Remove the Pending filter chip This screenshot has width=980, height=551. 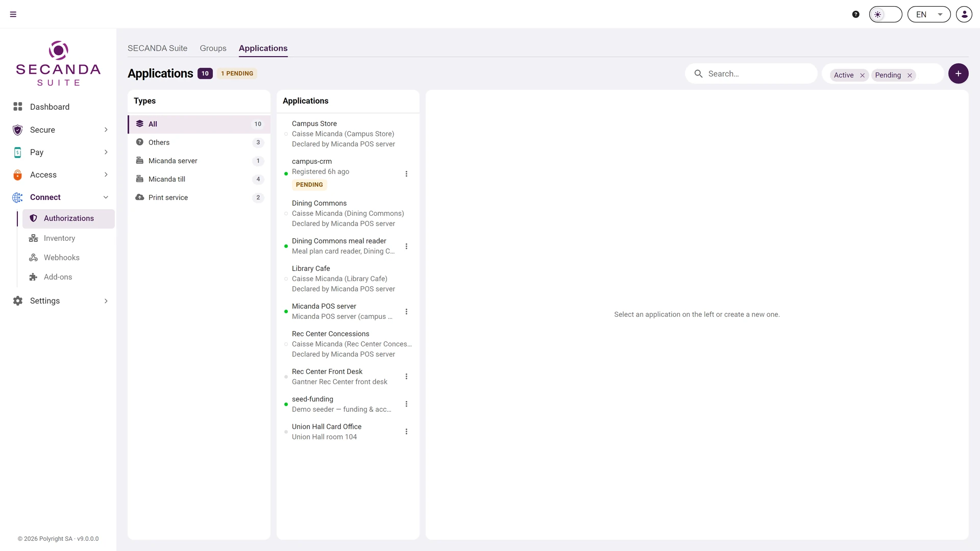click(910, 76)
